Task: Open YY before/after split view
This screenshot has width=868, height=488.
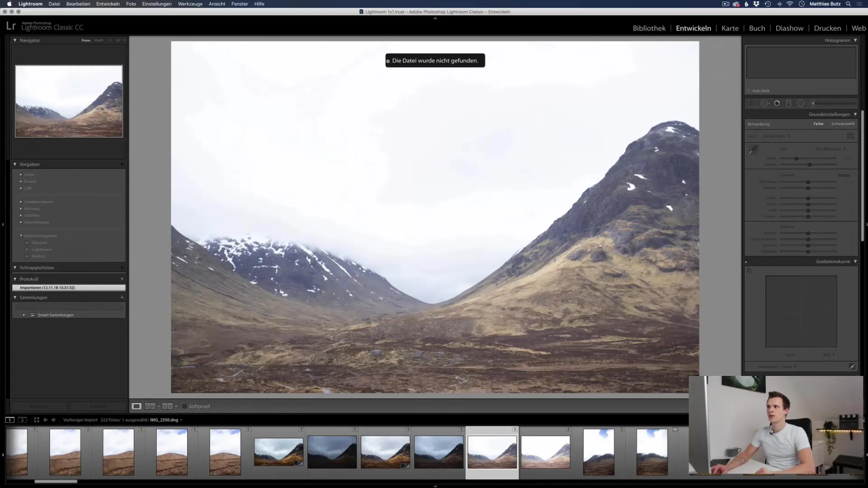Action: point(167,406)
